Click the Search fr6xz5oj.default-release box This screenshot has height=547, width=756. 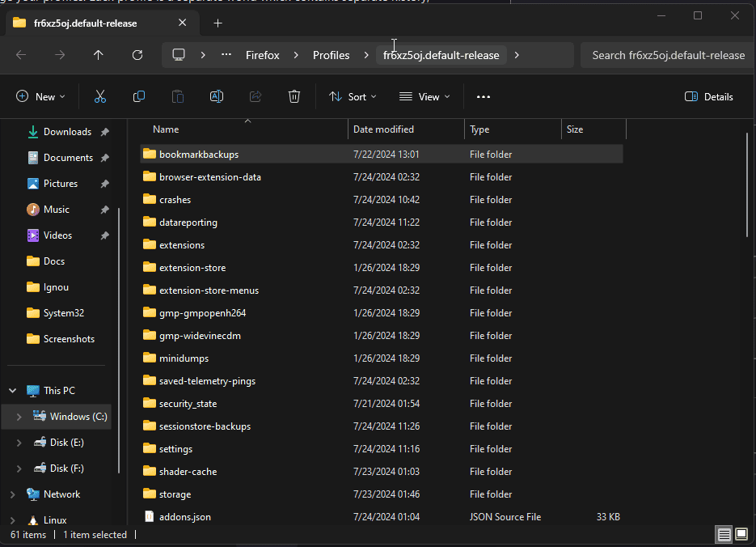(668, 55)
